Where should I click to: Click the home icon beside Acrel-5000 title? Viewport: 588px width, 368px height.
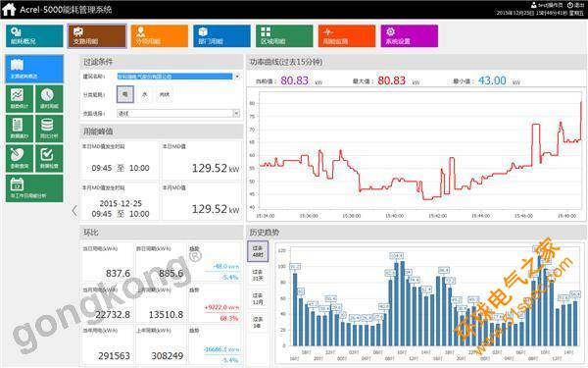(9, 10)
